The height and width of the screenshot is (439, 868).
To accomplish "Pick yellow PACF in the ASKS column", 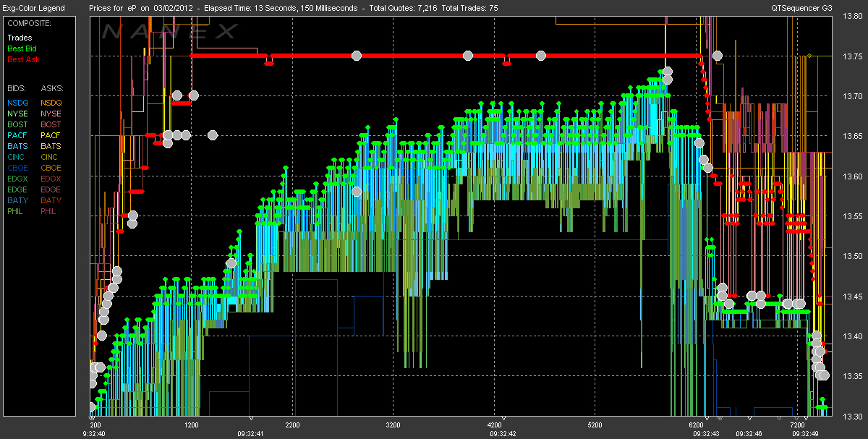I will (51, 135).
